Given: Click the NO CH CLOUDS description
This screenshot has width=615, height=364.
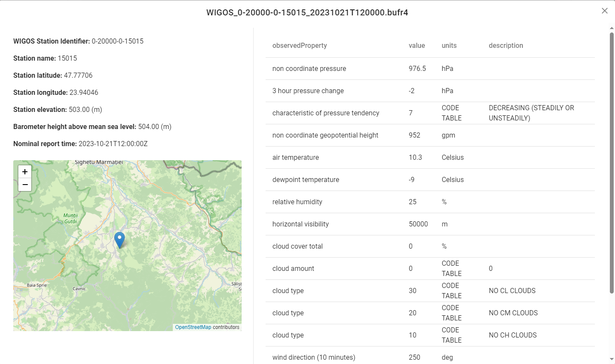Looking at the screenshot, I should pos(512,335).
